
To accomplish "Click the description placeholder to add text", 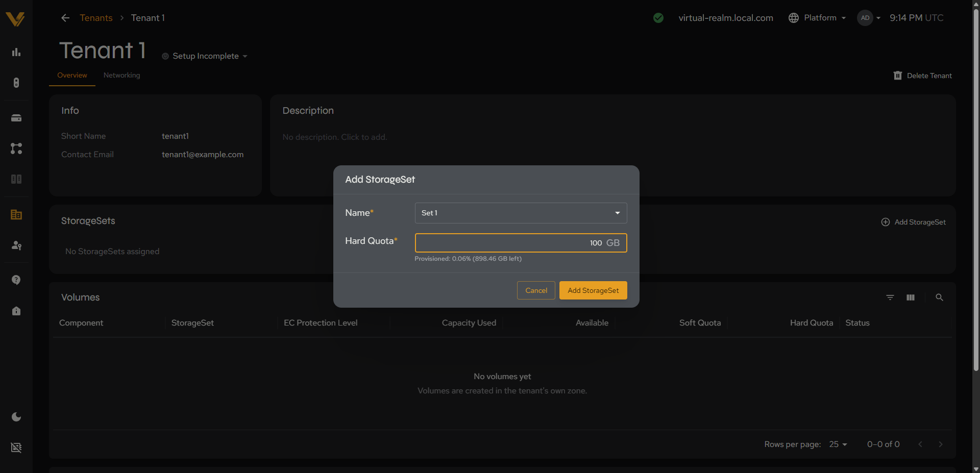I will point(335,137).
